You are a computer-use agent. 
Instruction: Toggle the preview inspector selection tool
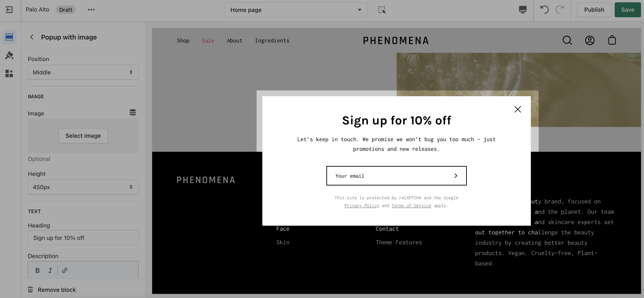point(381,10)
